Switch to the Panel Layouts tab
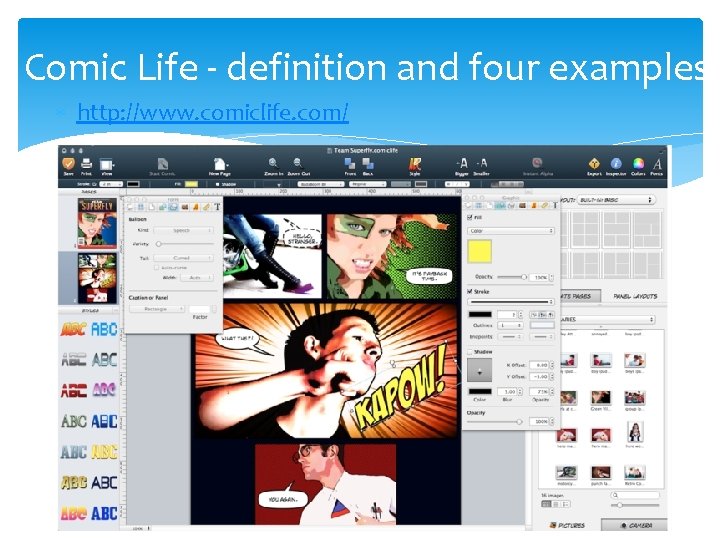This screenshot has height=540, width=720. pos(636,296)
